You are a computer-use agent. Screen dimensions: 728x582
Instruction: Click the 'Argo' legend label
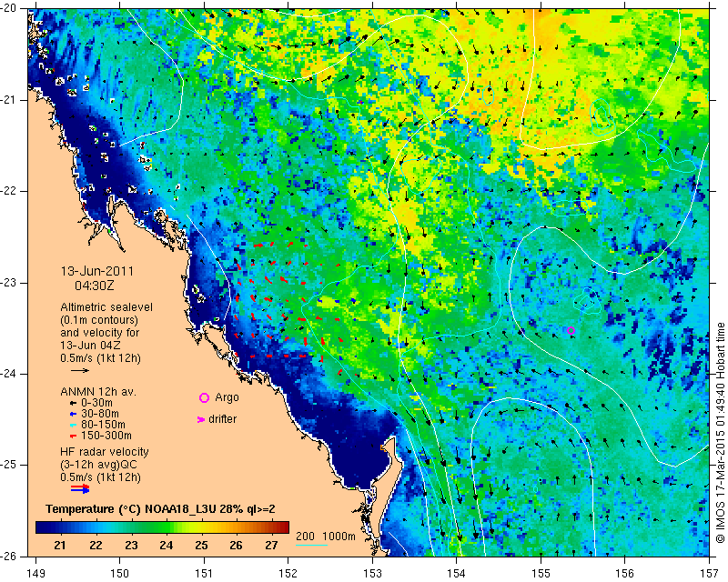point(227,397)
